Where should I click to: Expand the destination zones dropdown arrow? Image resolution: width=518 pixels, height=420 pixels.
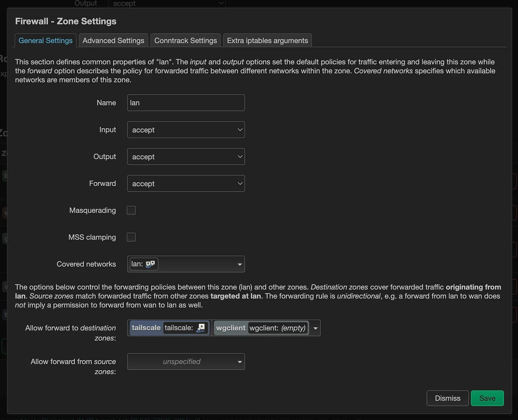[315, 328]
